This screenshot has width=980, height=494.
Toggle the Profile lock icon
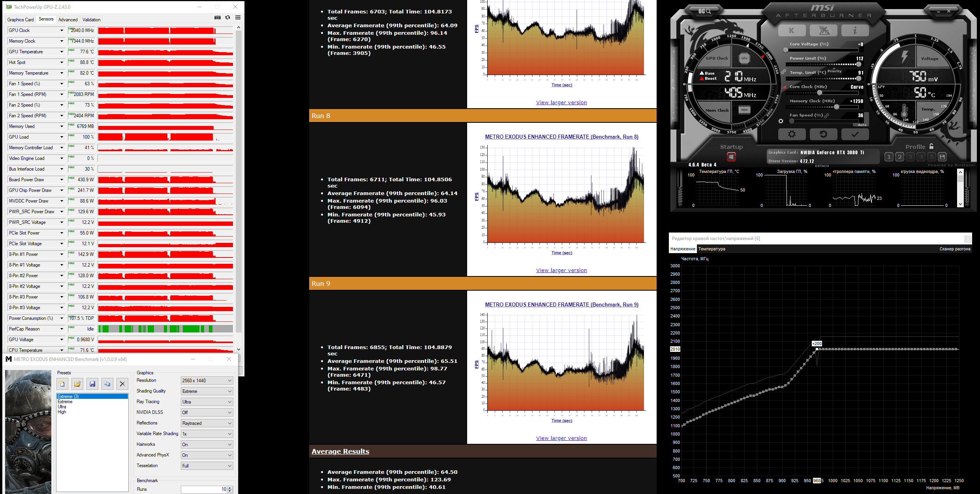931,146
